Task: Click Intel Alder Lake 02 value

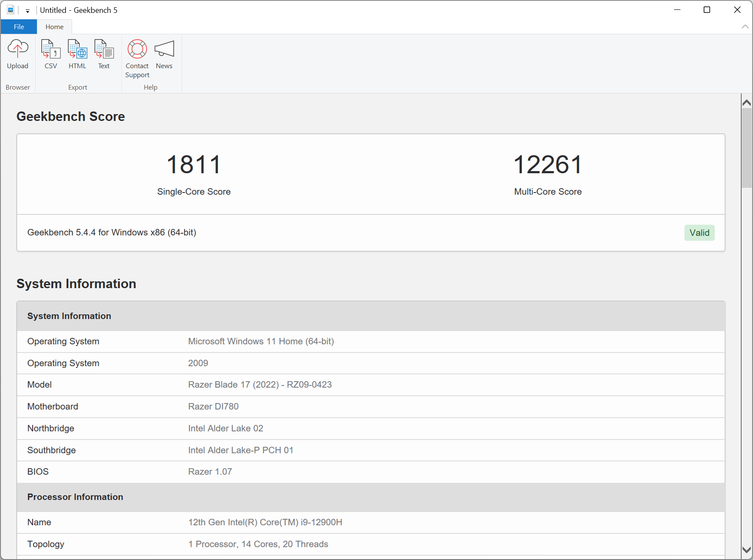Action: [226, 428]
